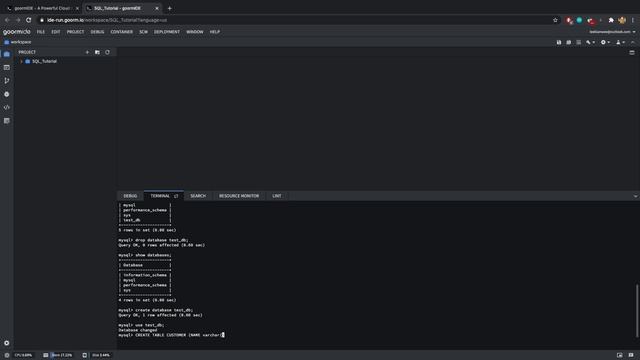Switch to the LINT bottom tab
The width and height of the screenshot is (640, 360).
(x=277, y=196)
